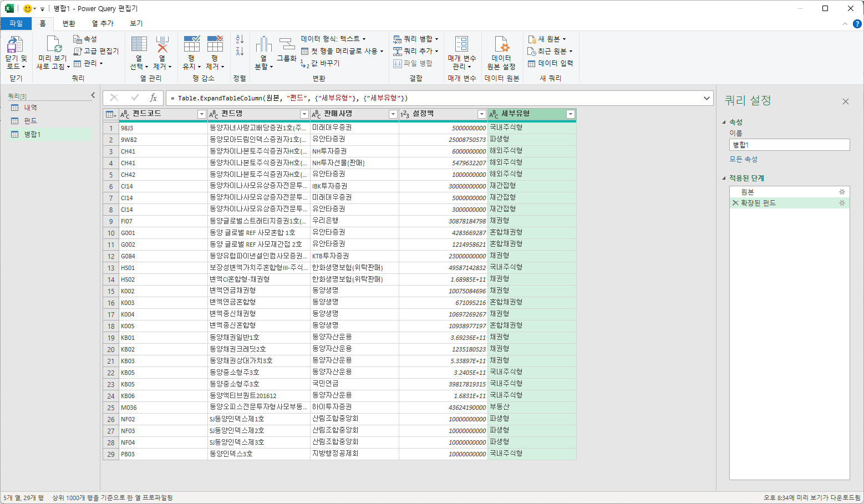This screenshot has width=864, height=504.
Task: Close the Query Settings (쿼리 설정) pane
Action: [x=846, y=101]
